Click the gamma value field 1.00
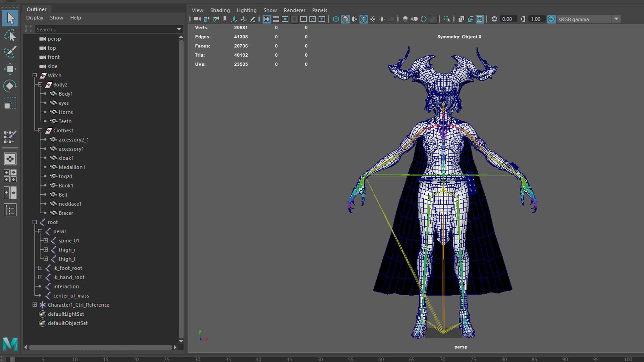644x362 pixels. click(536, 19)
